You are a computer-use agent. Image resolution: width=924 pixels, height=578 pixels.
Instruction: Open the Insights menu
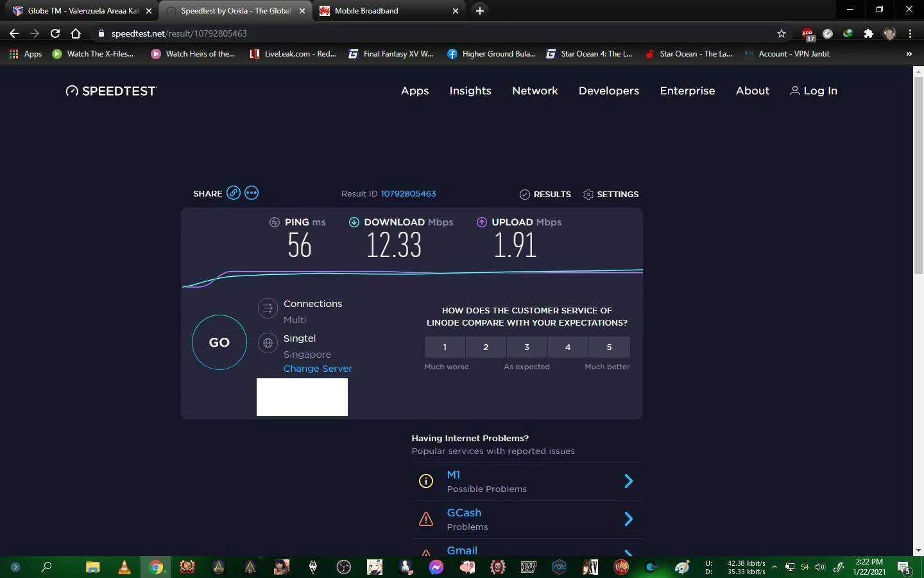click(470, 91)
